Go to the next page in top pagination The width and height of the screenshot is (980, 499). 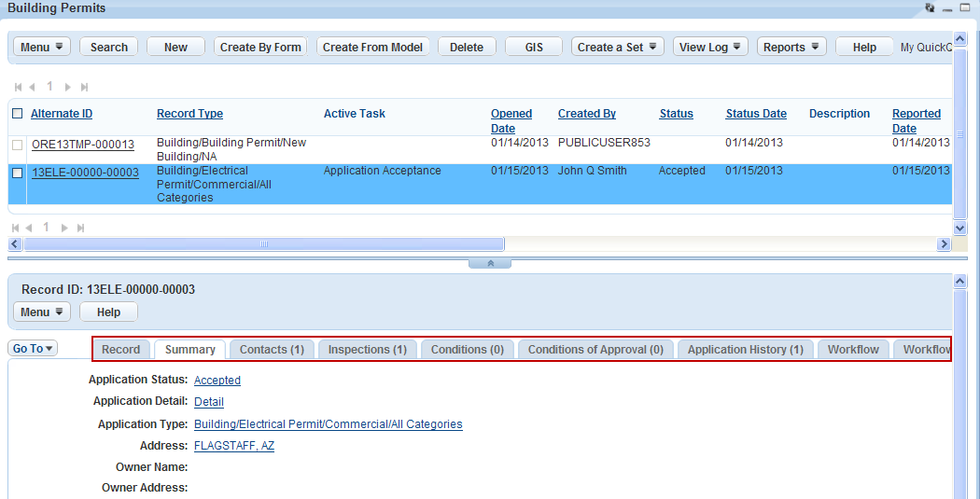(x=66, y=87)
